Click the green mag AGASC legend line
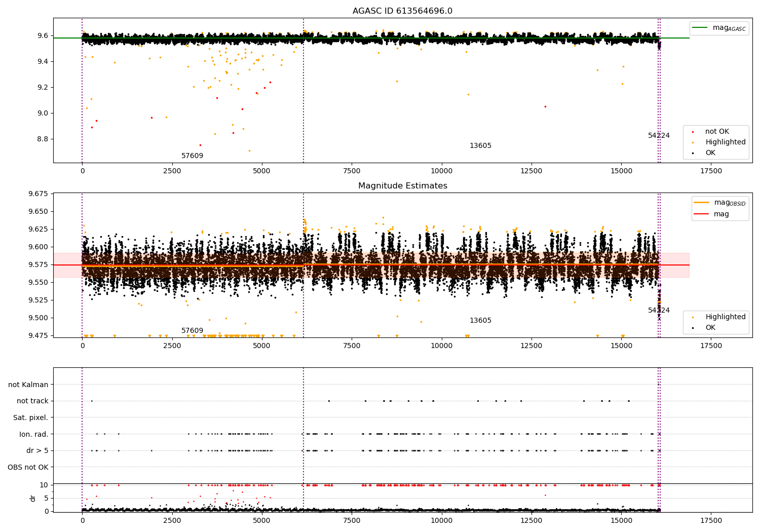 [x=701, y=28]
